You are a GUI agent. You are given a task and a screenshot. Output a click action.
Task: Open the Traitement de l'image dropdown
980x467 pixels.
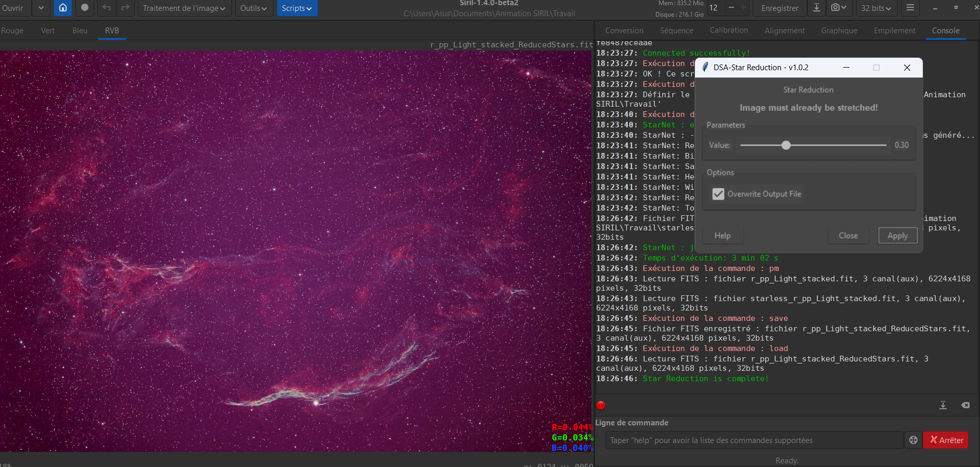(x=184, y=8)
